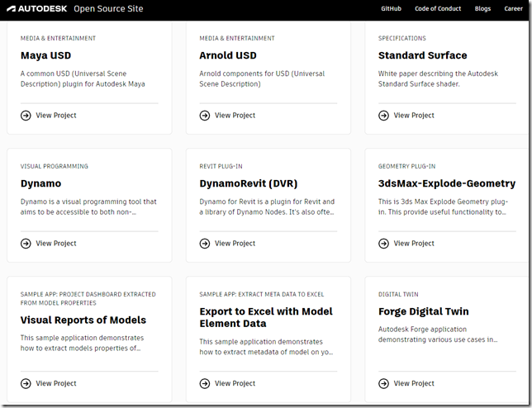Viewport: 532px width, 408px height.
Task: View Project for Forge Digital Twin
Action: [x=414, y=383]
